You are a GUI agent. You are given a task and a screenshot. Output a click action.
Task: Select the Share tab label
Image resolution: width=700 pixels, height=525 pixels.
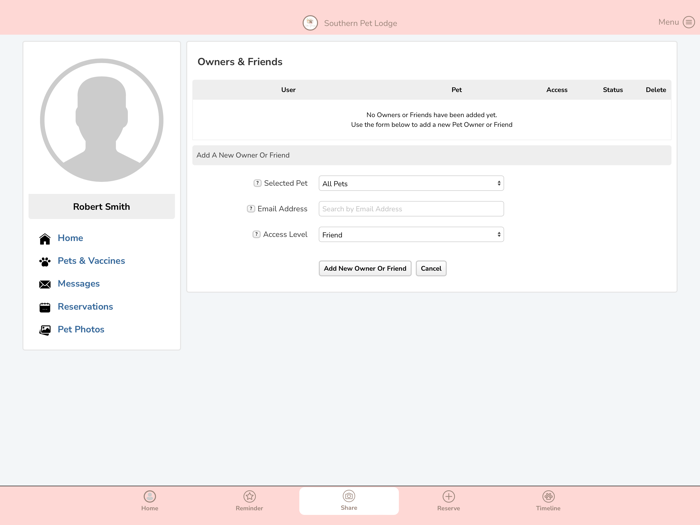click(x=349, y=508)
